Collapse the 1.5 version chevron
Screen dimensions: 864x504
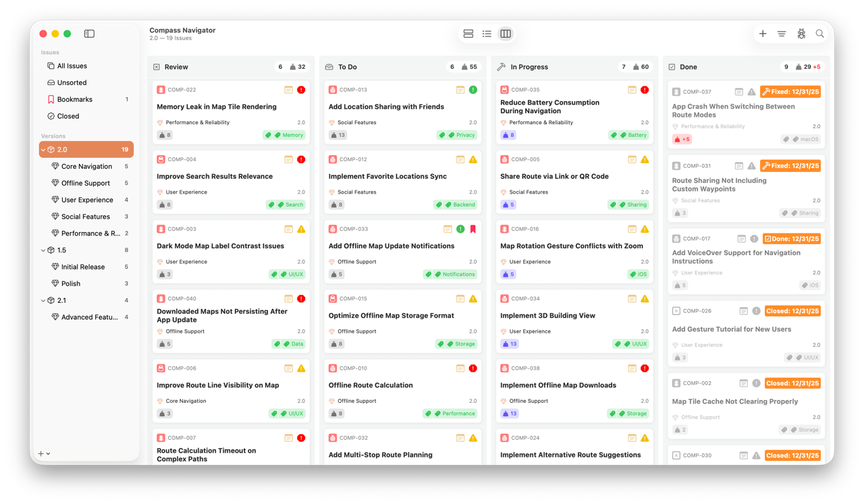(x=44, y=250)
